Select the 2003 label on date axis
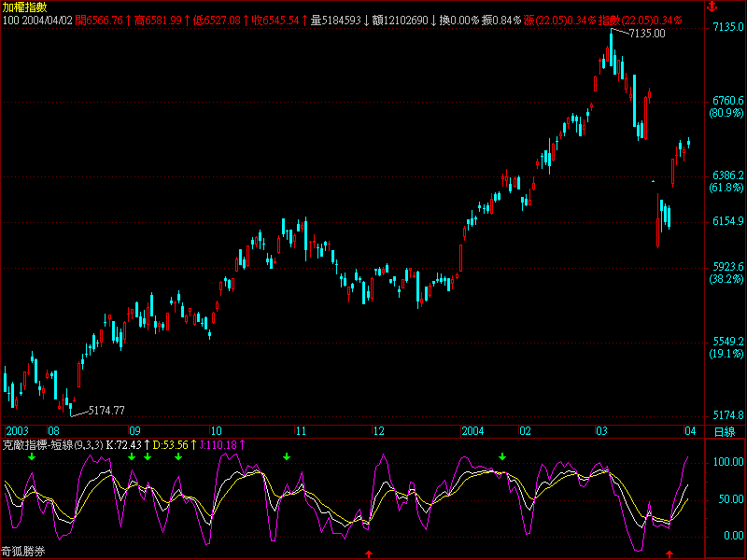 [17, 431]
